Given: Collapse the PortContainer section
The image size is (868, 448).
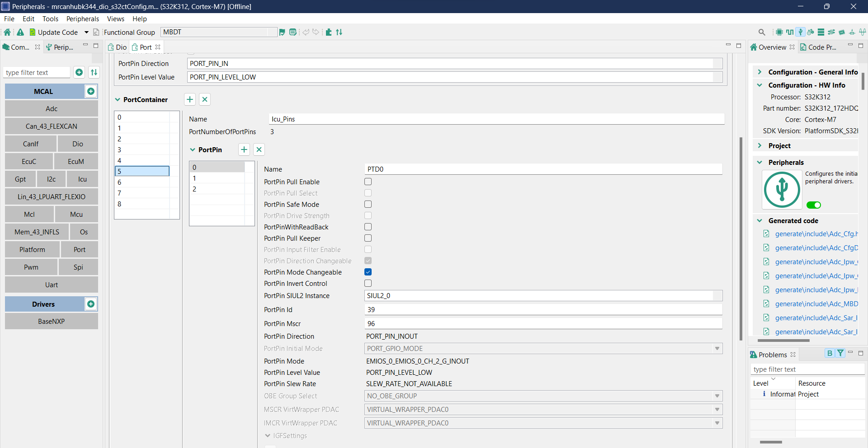Looking at the screenshot, I should [x=118, y=99].
